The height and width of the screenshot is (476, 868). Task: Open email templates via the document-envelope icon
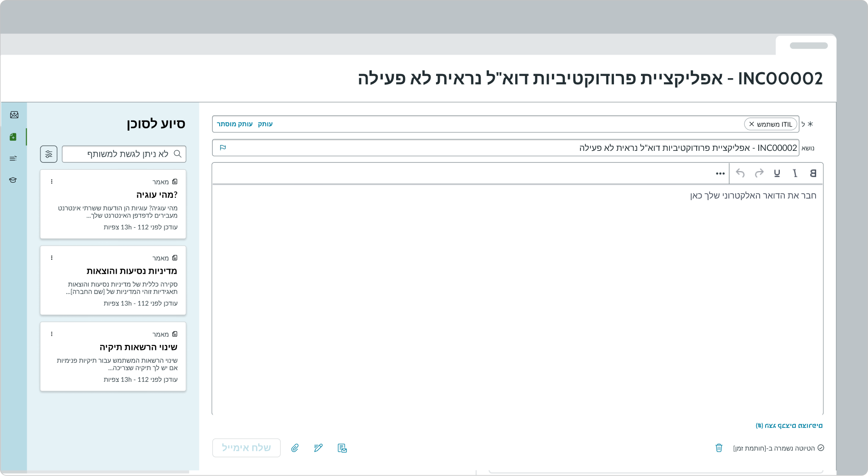coord(342,447)
